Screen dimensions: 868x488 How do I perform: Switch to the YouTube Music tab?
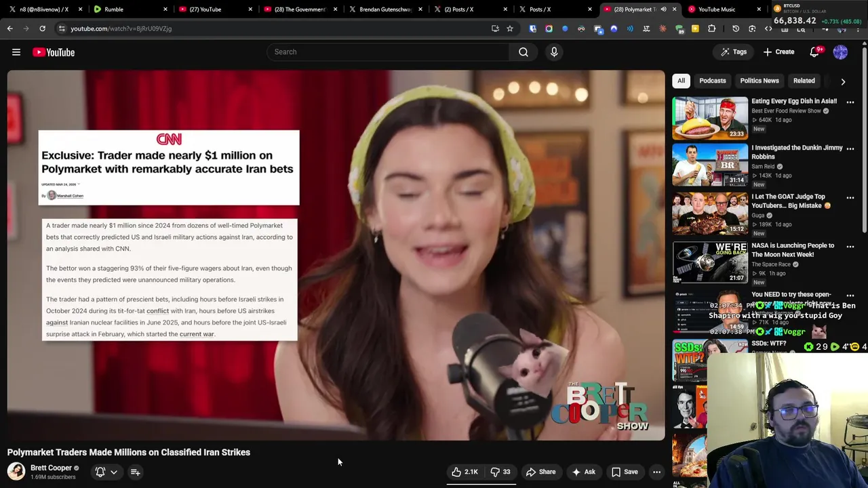pyautogui.click(x=723, y=9)
